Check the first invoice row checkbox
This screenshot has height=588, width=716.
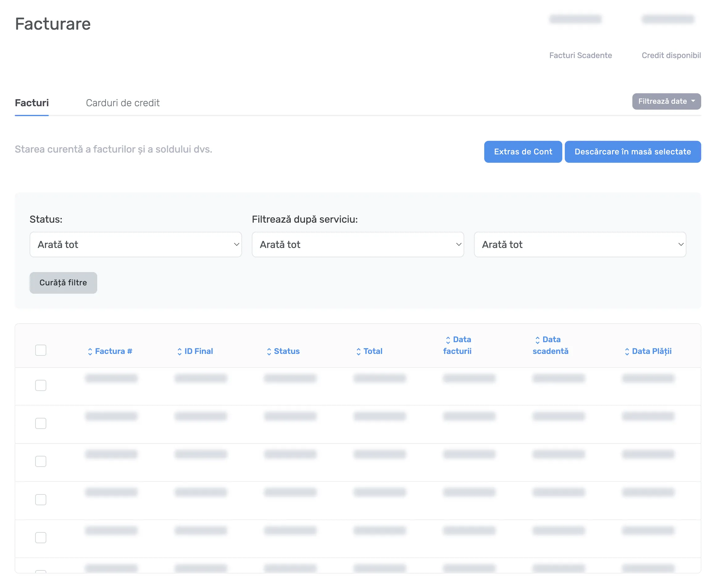click(41, 385)
